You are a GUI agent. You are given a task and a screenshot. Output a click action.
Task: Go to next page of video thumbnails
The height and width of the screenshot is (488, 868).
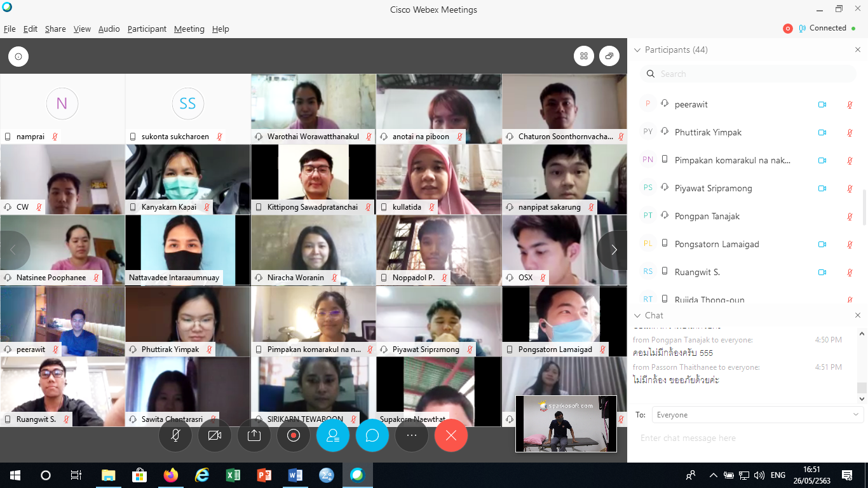click(x=613, y=250)
